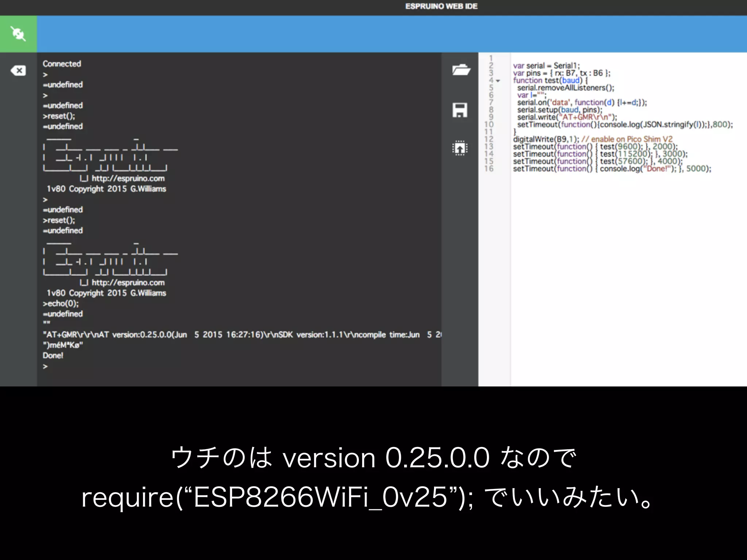This screenshot has height=560, width=747.
Task: Send code to Espruino with the upload icon
Action: (x=460, y=148)
